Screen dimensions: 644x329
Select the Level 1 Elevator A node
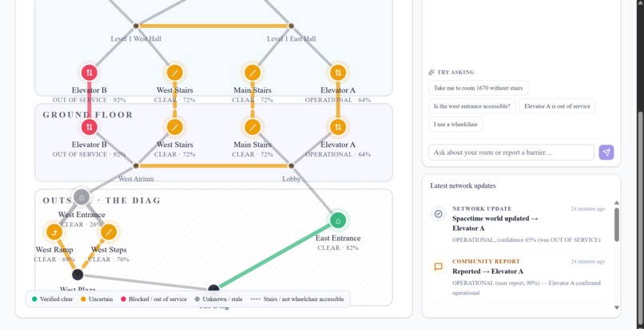pyautogui.click(x=338, y=73)
